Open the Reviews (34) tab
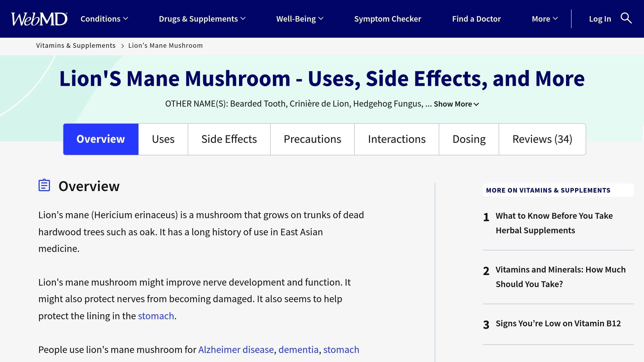 coord(542,139)
